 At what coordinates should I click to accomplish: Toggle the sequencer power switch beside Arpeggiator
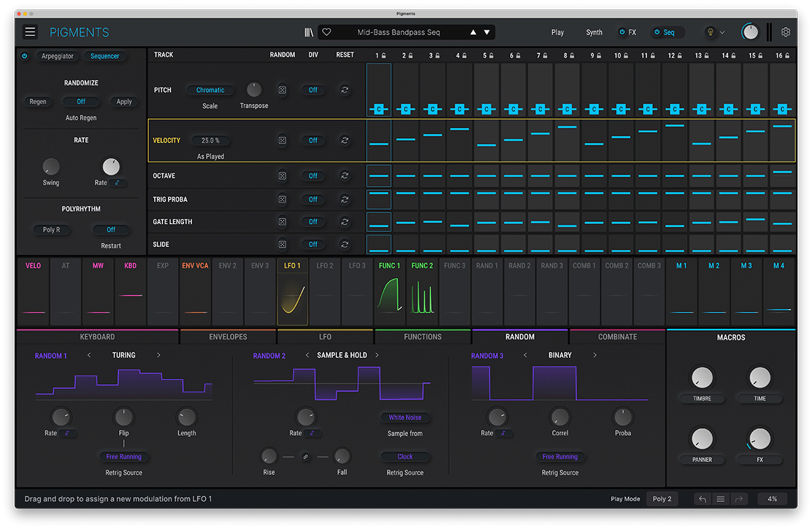tap(25, 56)
